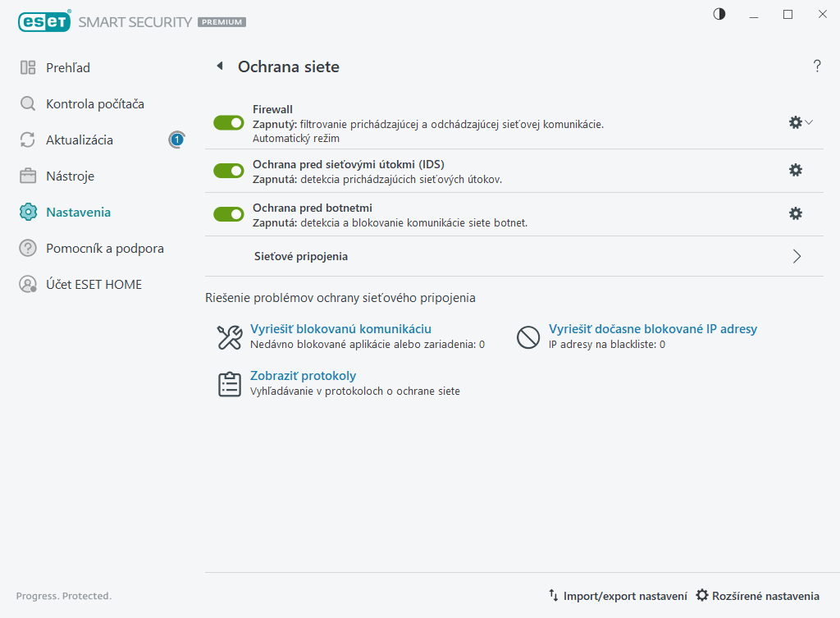The width and height of the screenshot is (840, 618).
Task: Switch off Ochrana pred botnetmi toggle
Action: (x=229, y=214)
